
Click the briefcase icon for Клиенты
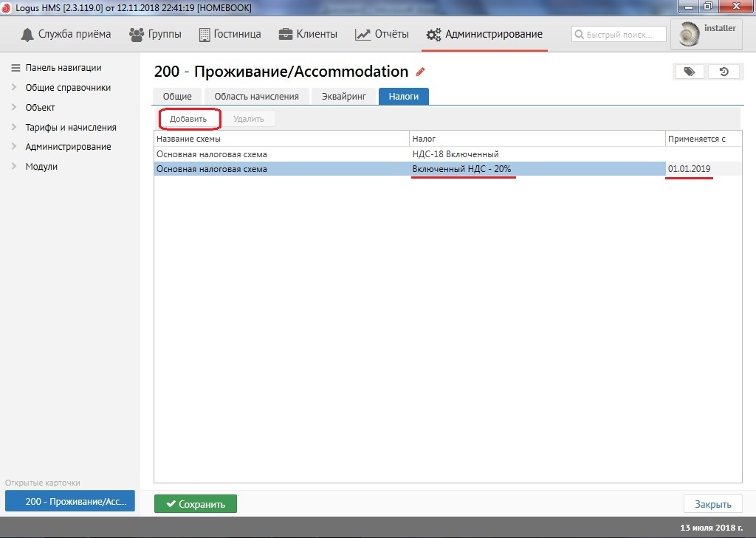pyautogui.click(x=285, y=35)
